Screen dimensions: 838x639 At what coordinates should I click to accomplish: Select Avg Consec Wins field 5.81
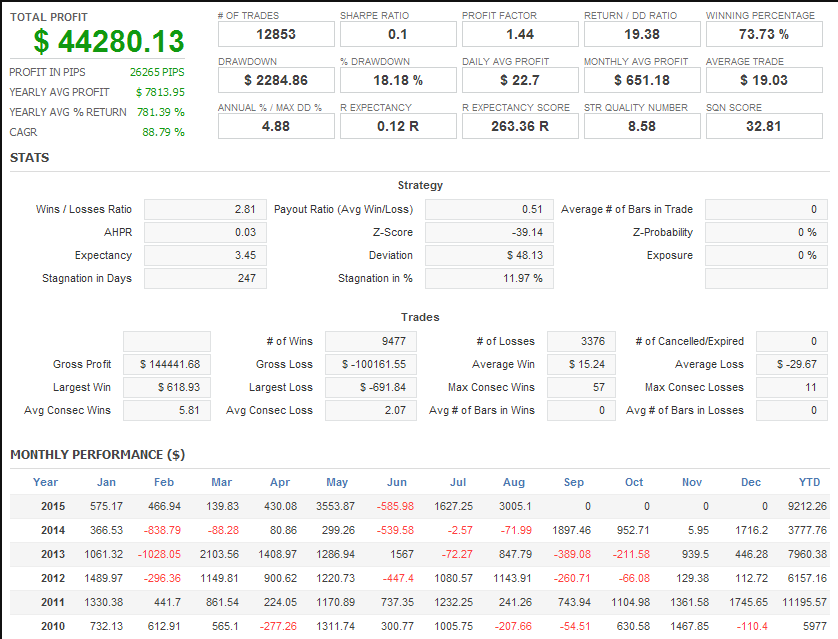(167, 410)
